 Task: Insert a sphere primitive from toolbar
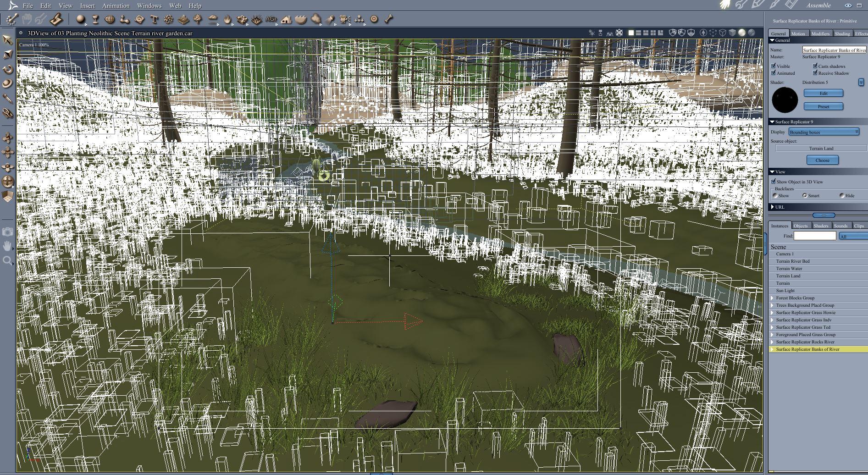click(x=81, y=19)
